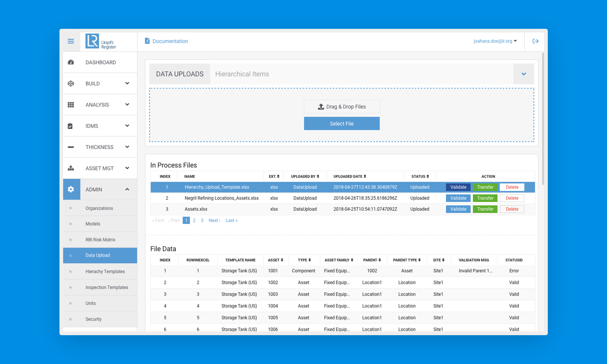Screen dimensions: 607x364
Task: Open the Documentation link
Action: coord(170,41)
